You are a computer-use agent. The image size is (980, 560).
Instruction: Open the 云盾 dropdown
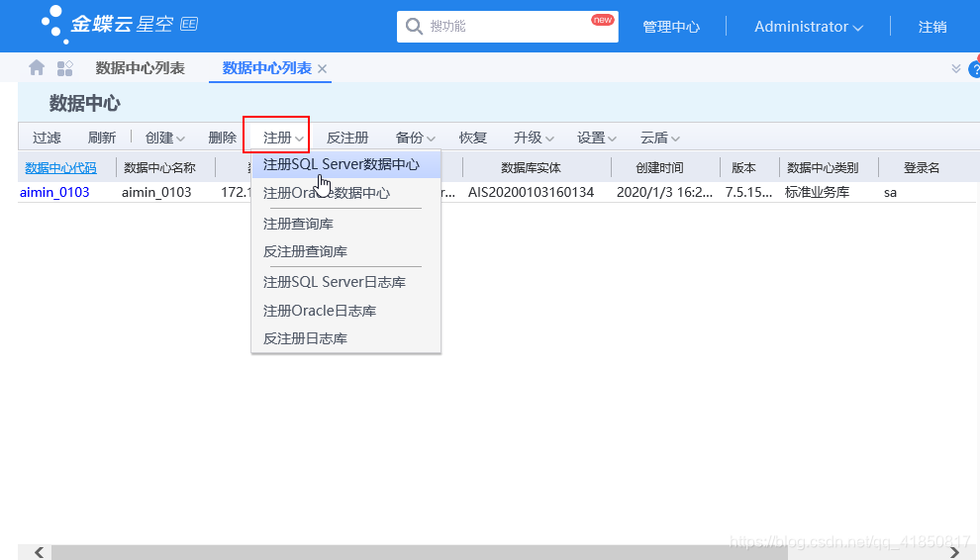(660, 138)
